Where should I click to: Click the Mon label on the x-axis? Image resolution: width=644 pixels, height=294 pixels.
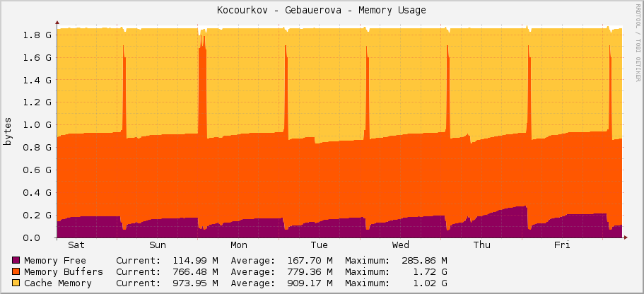pos(239,245)
